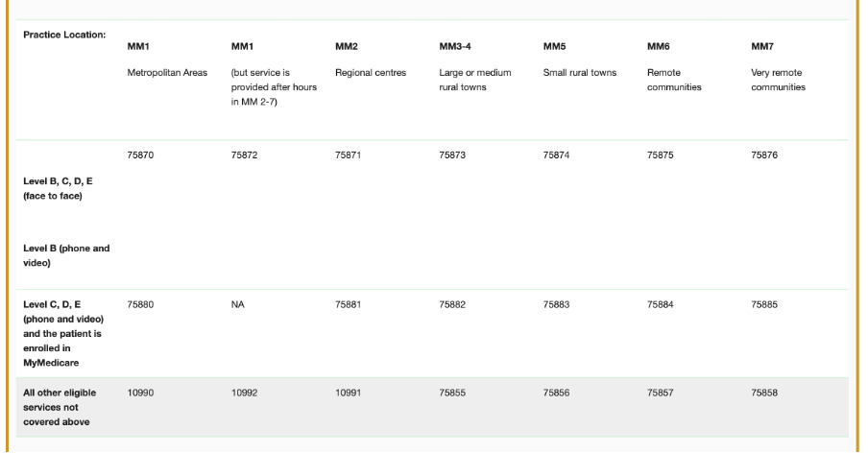
Task: Click item 75874 for Small rural towns
Action: [x=556, y=155]
